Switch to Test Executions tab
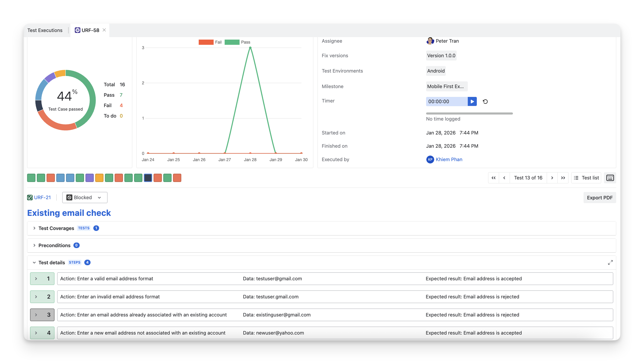Image resolution: width=644 pixels, height=364 pixels. pyautogui.click(x=45, y=30)
